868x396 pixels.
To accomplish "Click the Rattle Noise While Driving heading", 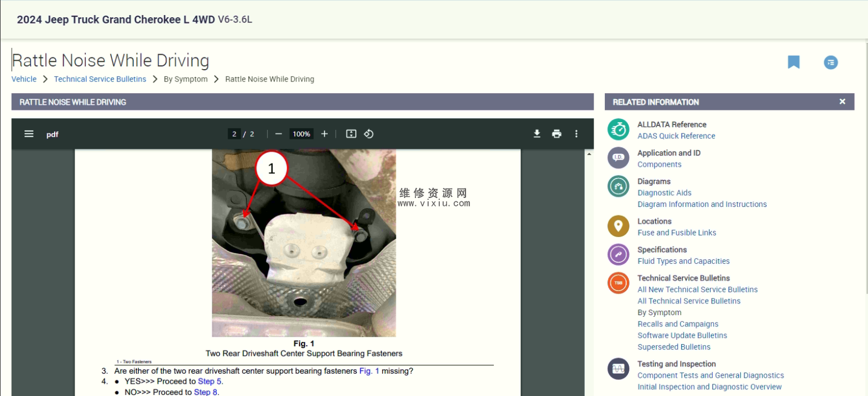I will tap(110, 60).
